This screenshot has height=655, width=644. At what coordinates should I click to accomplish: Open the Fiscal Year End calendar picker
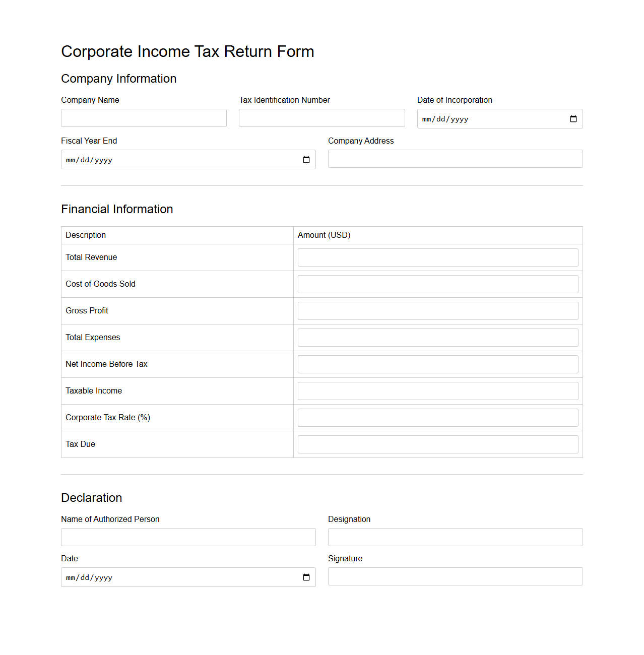click(306, 159)
